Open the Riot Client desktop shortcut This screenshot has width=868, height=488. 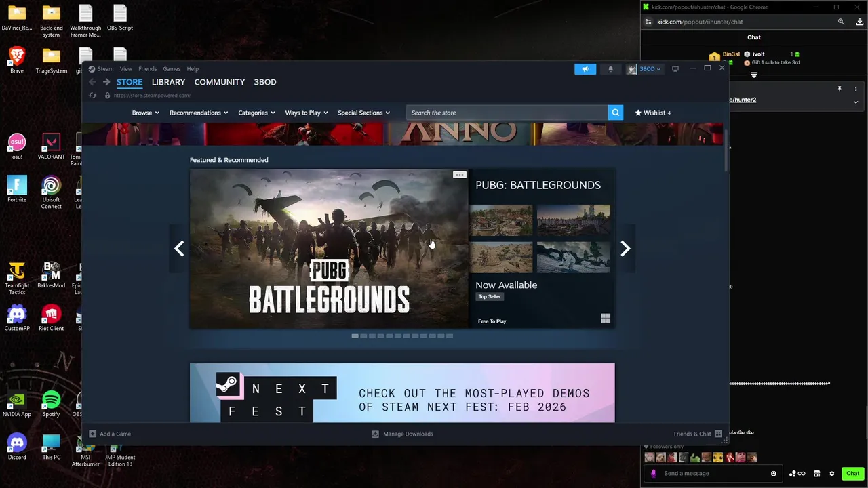51,318
